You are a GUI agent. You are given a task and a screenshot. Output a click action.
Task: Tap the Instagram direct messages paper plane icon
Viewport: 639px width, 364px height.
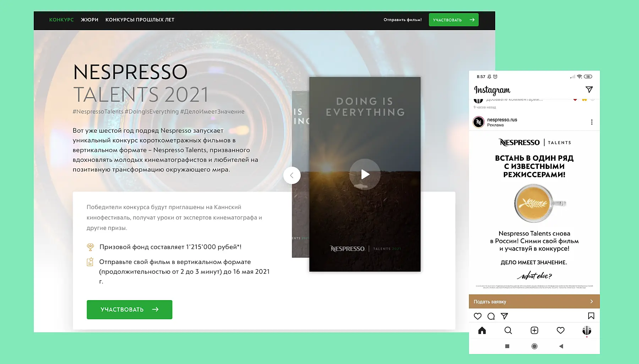pyautogui.click(x=589, y=89)
